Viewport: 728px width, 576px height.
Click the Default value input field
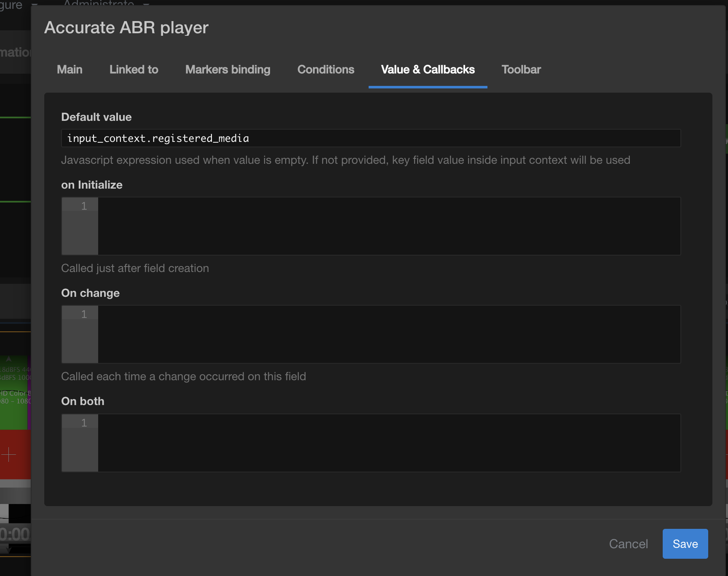371,138
